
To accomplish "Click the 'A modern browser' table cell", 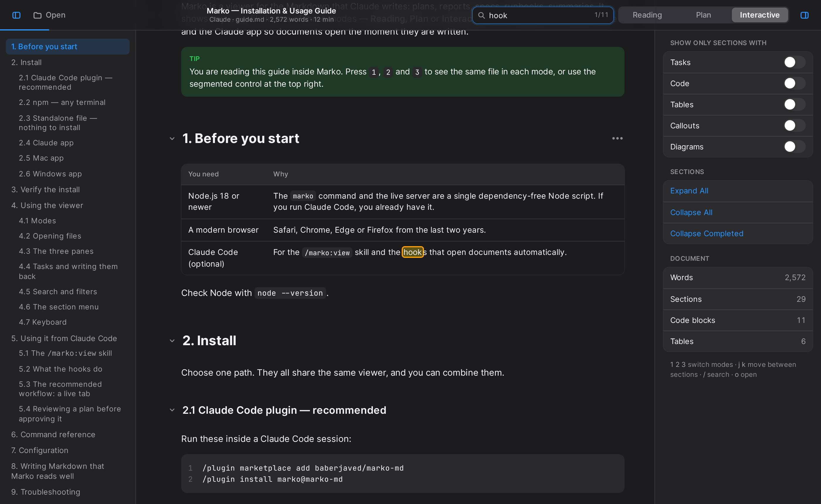I will 223,230.
